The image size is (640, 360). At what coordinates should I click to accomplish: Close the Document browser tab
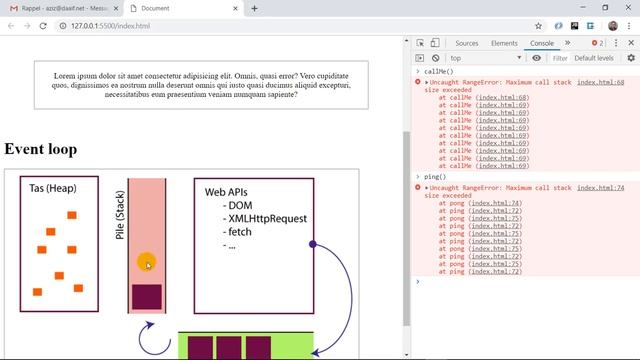[x=235, y=8]
